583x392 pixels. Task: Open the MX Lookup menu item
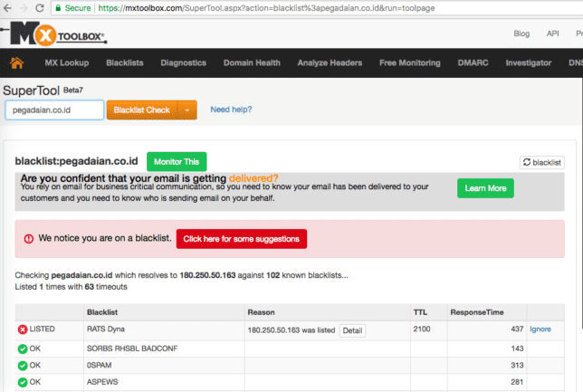tap(66, 62)
